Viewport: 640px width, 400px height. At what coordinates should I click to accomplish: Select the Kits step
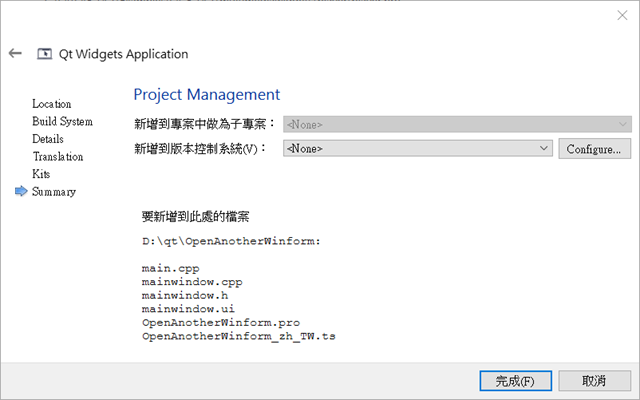41,174
